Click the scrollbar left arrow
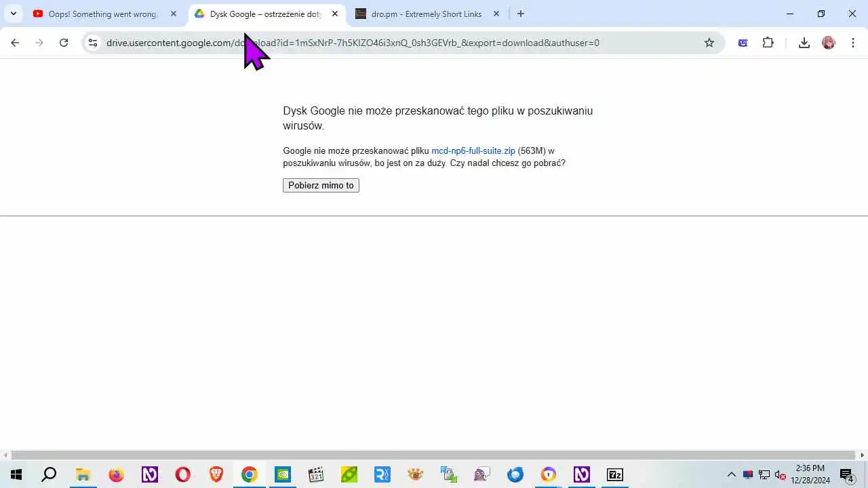The image size is (868, 488). [x=5, y=455]
